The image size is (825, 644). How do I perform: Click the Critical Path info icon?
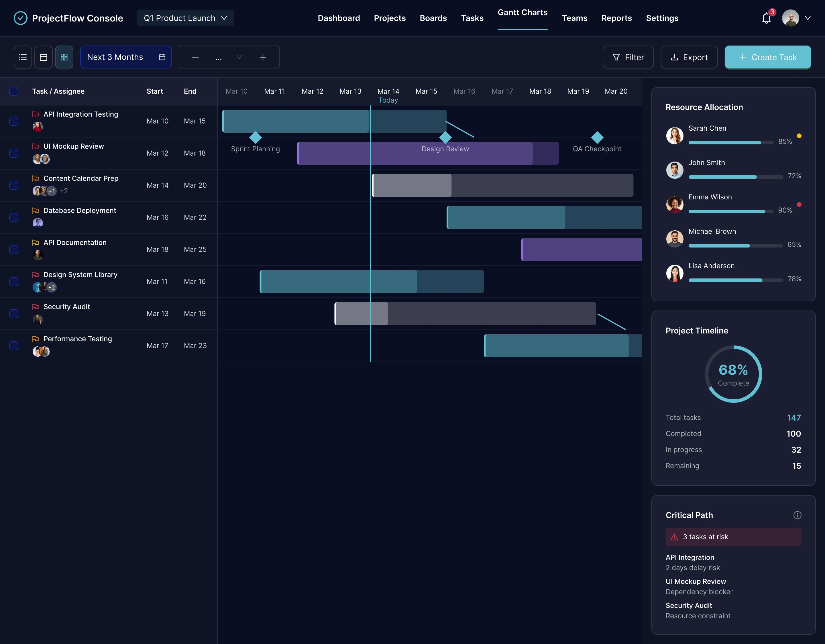click(797, 515)
